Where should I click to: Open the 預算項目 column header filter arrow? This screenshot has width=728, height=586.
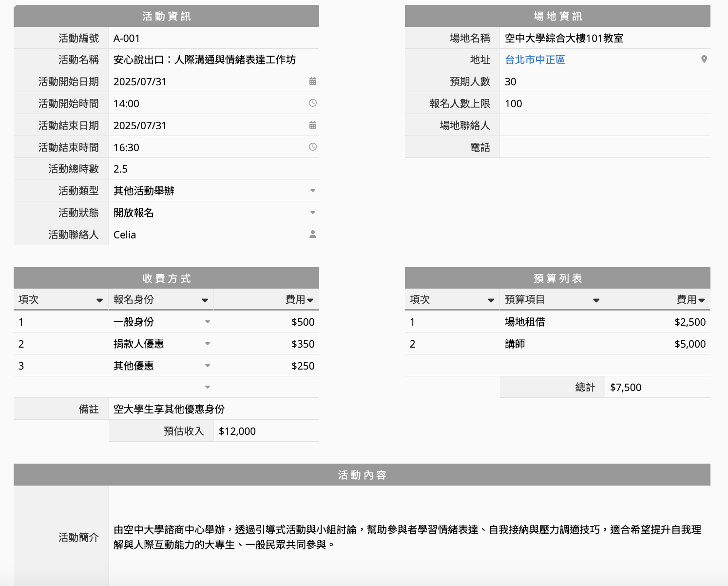(x=596, y=300)
